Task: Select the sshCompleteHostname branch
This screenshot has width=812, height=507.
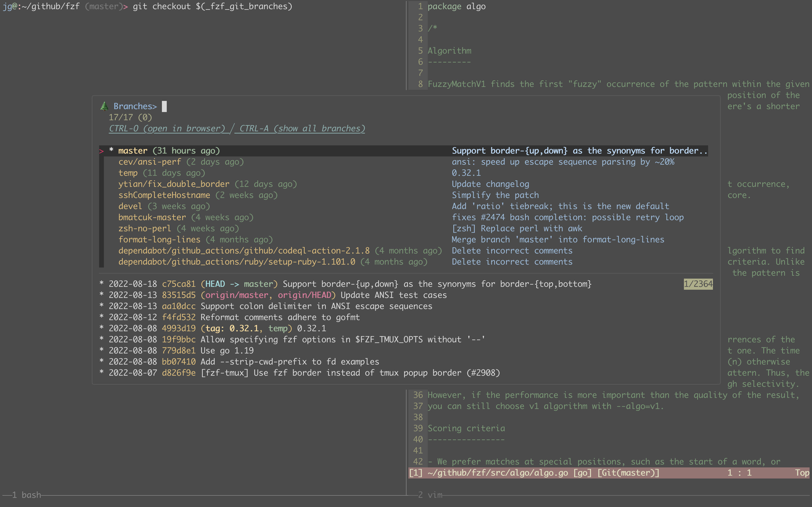Action: [164, 195]
